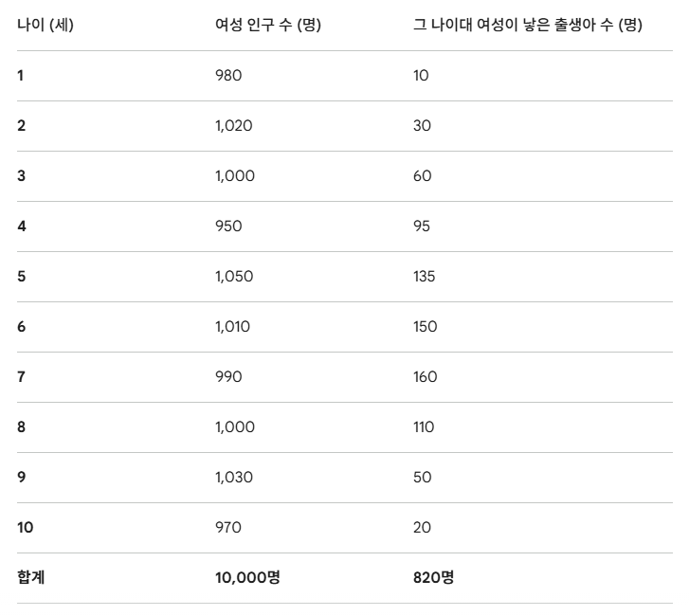This screenshot has width=689, height=616.
Task: Select population value 980
Action: pyautogui.click(x=228, y=76)
